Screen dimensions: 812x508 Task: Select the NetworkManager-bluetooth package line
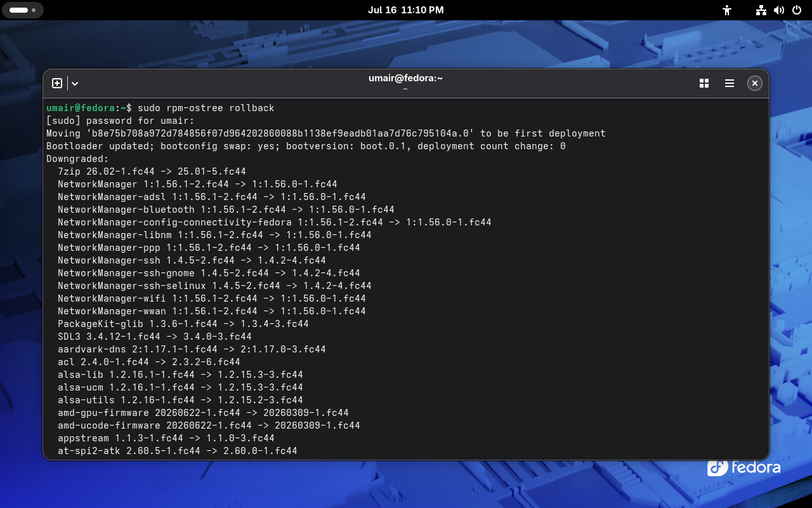(226, 210)
